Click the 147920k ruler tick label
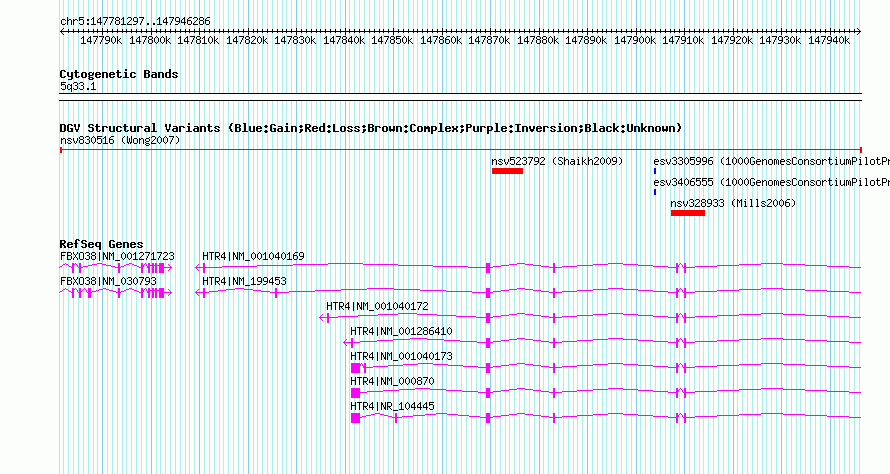Viewport: 890px width, 474px height. click(732, 40)
